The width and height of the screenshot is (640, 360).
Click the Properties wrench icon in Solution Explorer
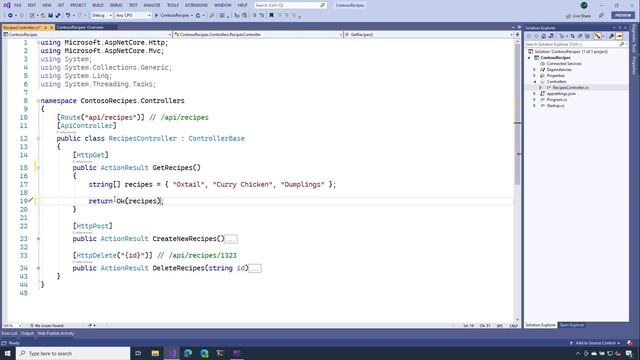pos(611,36)
